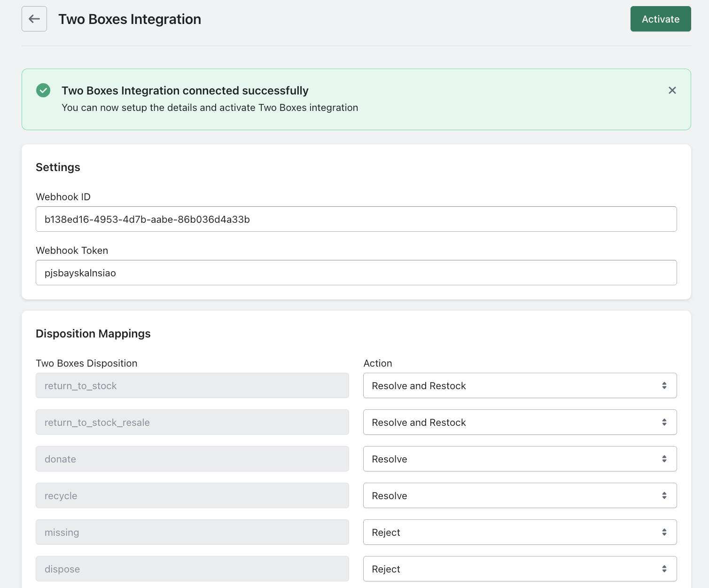Viewport: 709px width, 588px height.
Task: Click the Disposition Mappings heading
Action: pos(93,334)
